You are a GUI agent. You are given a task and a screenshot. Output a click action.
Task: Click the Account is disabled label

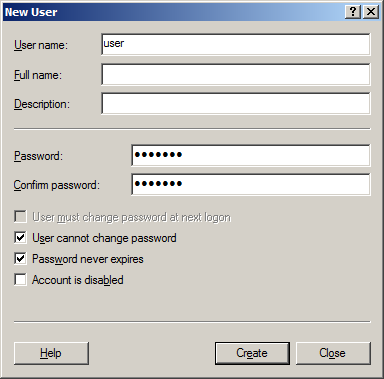pos(78,280)
